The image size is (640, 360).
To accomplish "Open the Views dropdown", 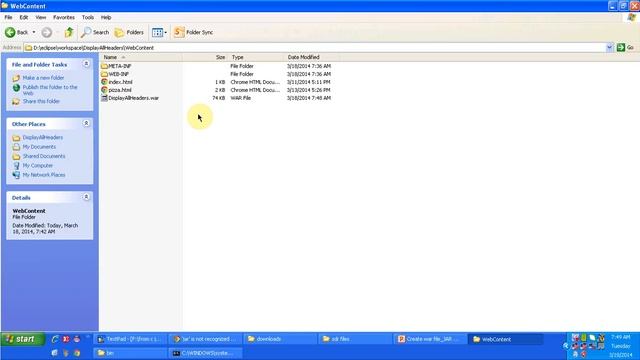I will point(159,32).
